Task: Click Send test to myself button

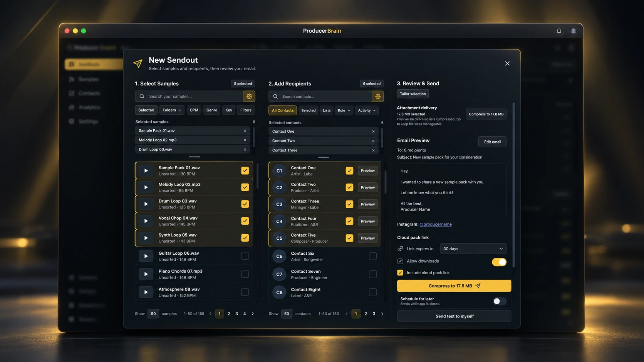Action: [x=454, y=316]
